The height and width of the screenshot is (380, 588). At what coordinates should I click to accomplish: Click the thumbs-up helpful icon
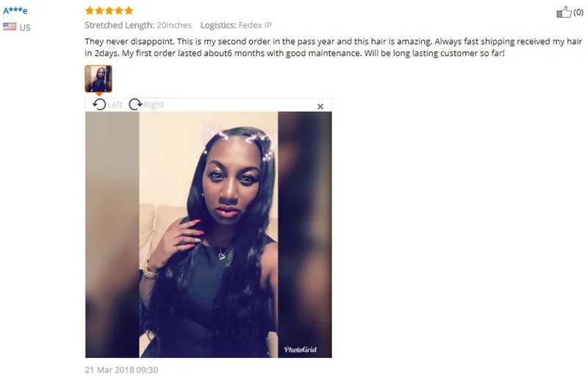click(564, 12)
